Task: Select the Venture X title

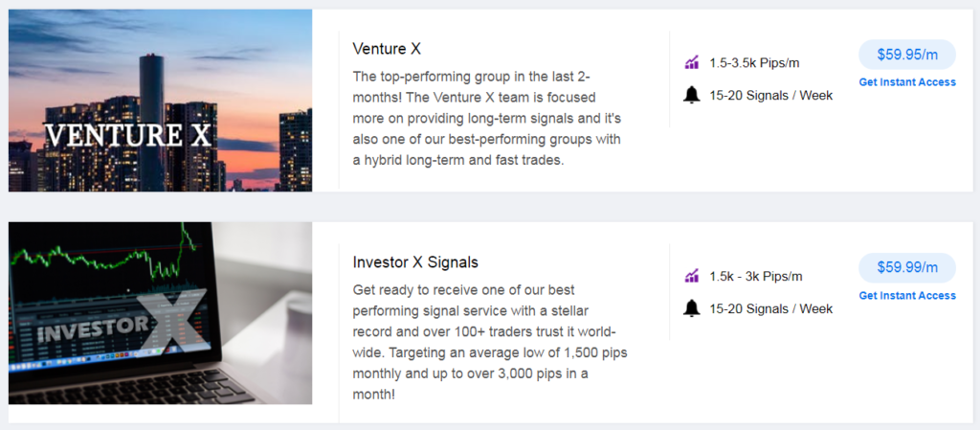Action: tap(387, 49)
